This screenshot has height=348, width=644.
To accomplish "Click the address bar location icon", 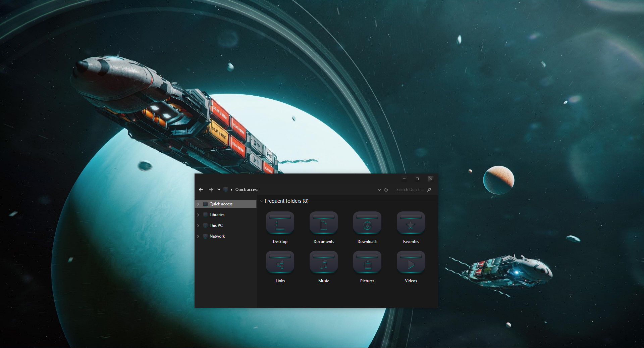I will 226,190.
